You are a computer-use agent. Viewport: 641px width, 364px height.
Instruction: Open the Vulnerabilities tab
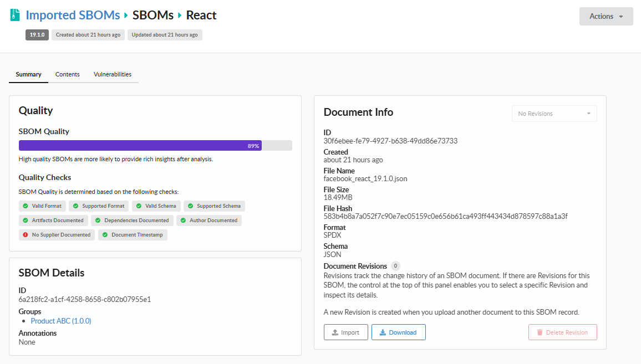click(x=112, y=74)
